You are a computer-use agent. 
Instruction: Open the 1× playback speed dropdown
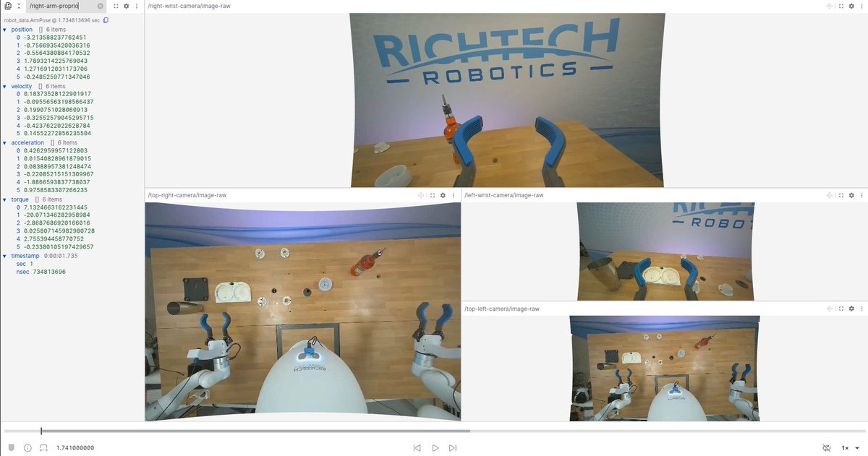click(x=851, y=448)
